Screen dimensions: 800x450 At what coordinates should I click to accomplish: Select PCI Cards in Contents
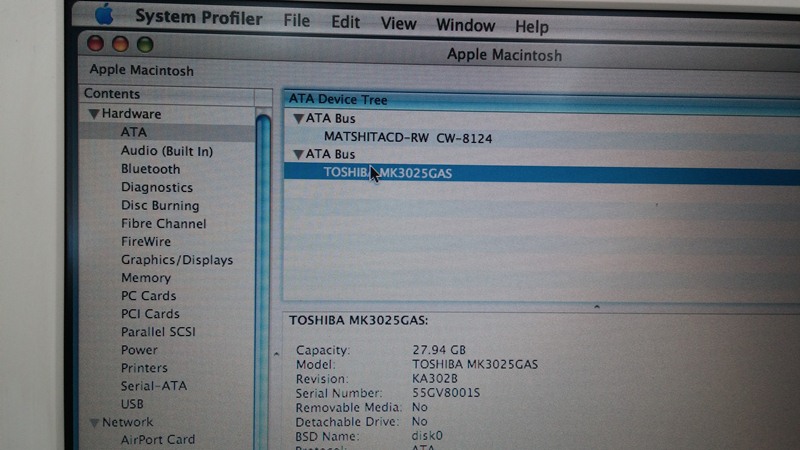[x=150, y=313]
